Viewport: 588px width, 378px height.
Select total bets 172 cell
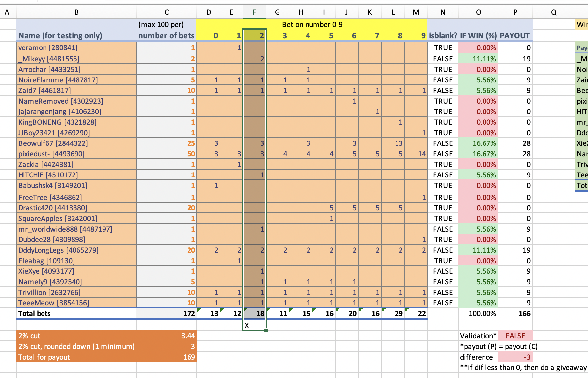167,313
